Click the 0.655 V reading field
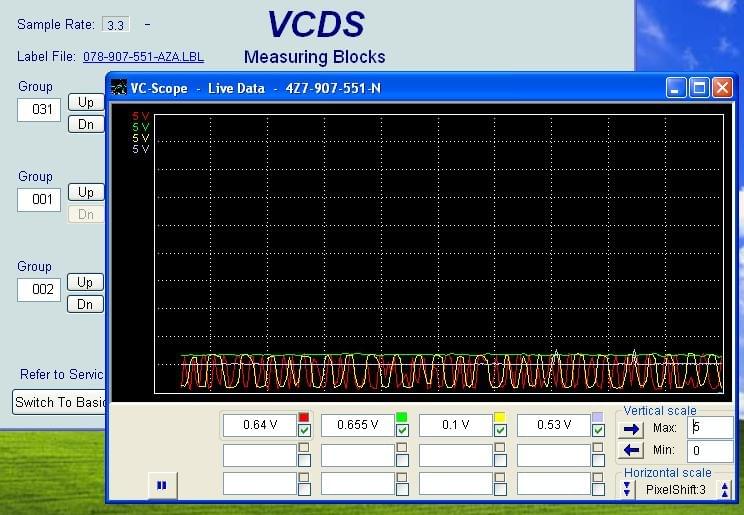The width and height of the screenshot is (744, 515). point(358,425)
